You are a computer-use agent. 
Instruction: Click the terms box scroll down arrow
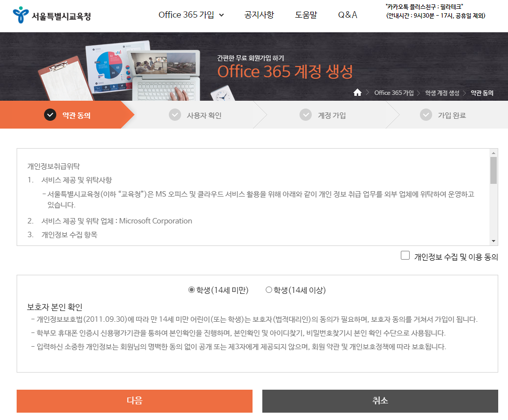click(493, 241)
